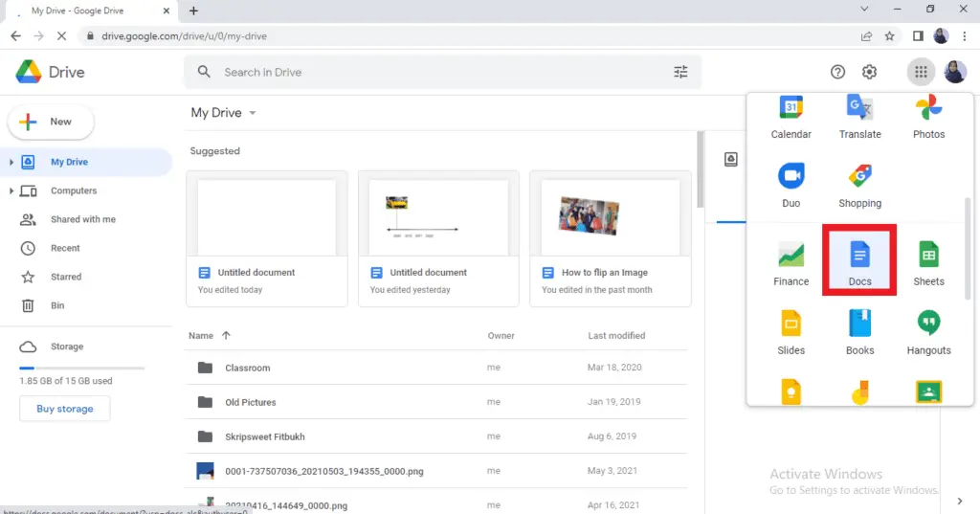Screen dimensions: 980x514
Task: Open Untitled document edited yesterday
Action: (x=438, y=239)
